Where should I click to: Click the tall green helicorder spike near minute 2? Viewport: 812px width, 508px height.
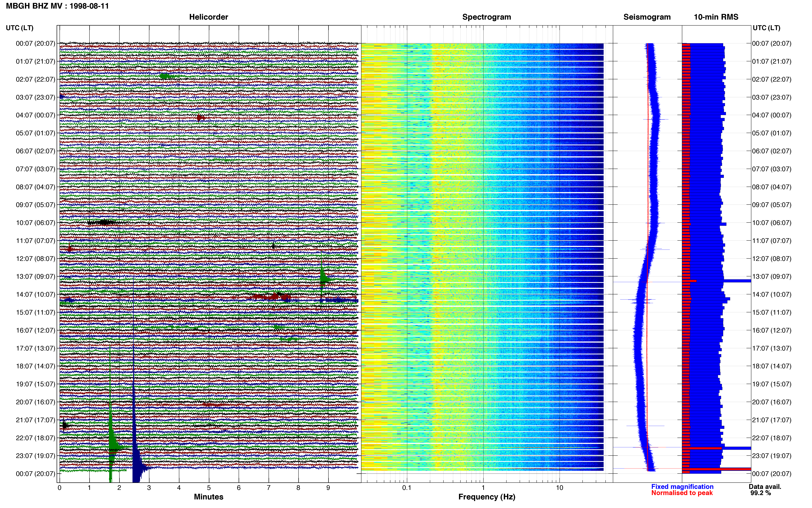pos(111,443)
